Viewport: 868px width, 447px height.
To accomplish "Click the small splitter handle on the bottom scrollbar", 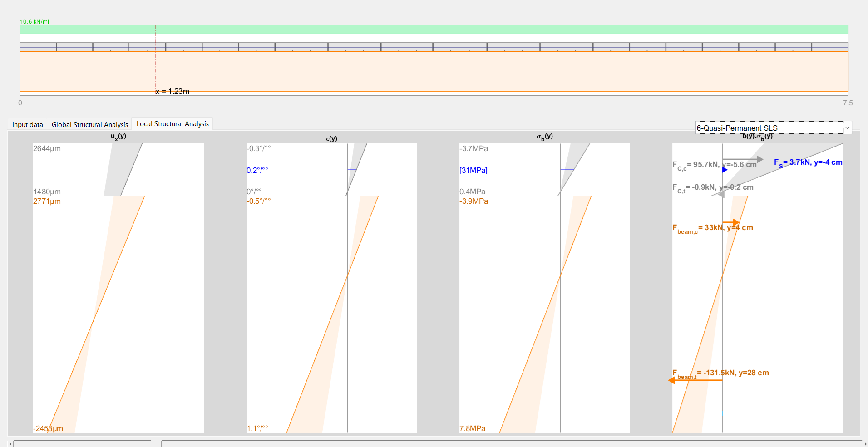I will point(156,444).
